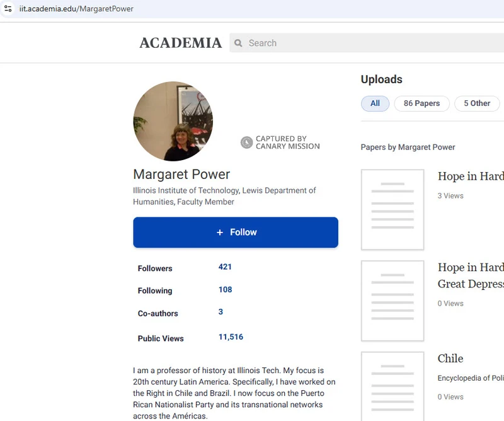
Task: Click the site info icon in address bar
Action: coord(8,9)
